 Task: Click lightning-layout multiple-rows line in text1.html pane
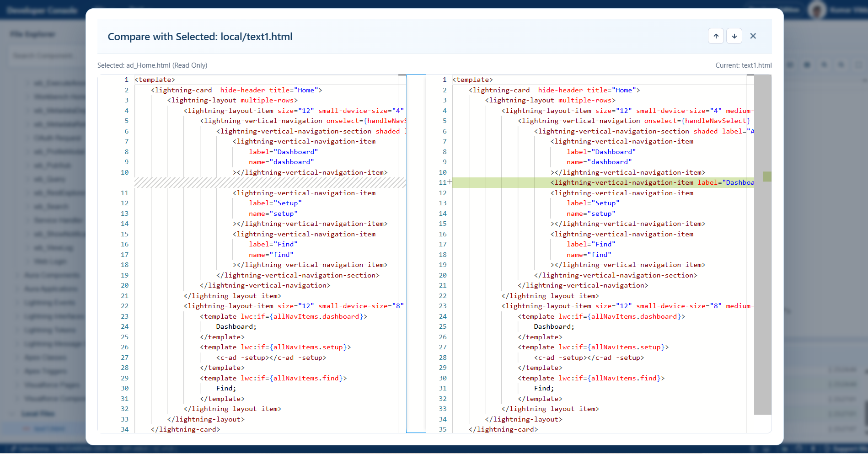click(x=550, y=100)
